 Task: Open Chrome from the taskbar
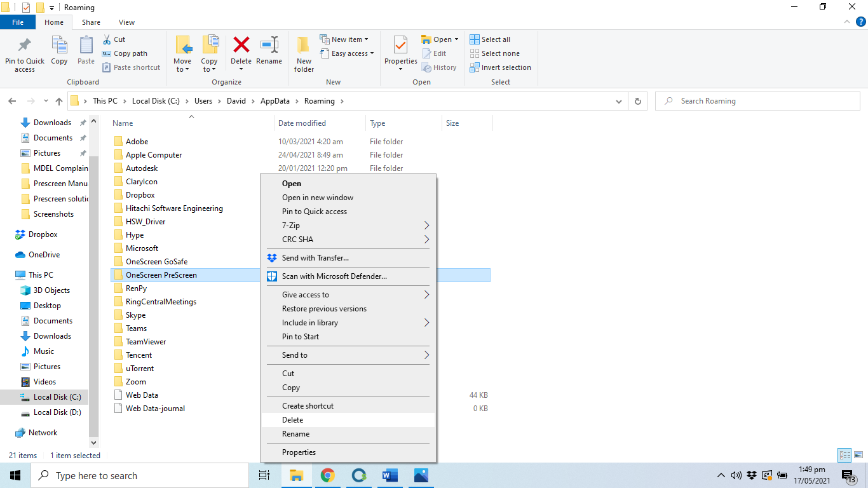[x=327, y=475]
